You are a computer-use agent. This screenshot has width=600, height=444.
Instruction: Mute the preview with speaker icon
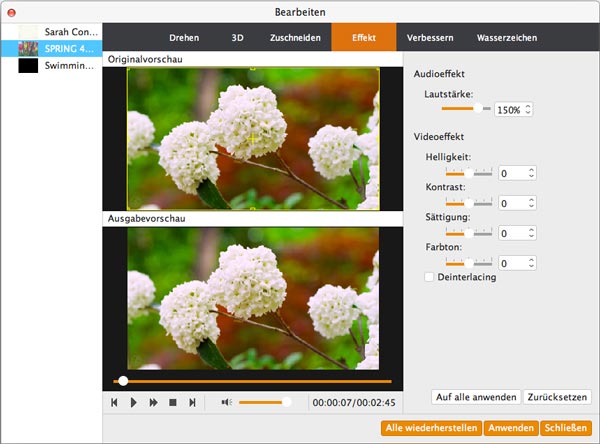(x=227, y=402)
